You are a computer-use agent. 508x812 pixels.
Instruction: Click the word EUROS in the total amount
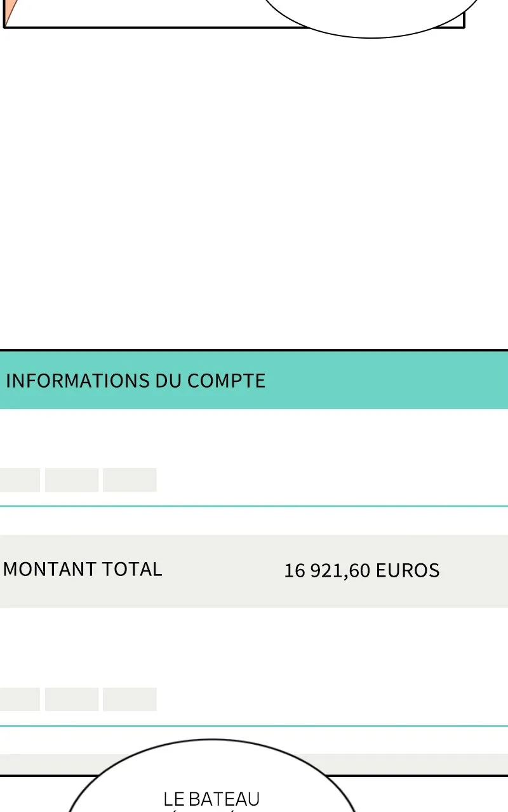click(408, 570)
